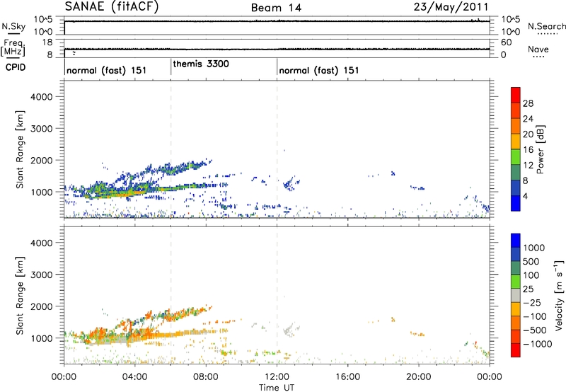Pick the teal 100–500 velocity swatch
Image resolution: width=566 pixels, height=392 pixels.
pos(516,268)
